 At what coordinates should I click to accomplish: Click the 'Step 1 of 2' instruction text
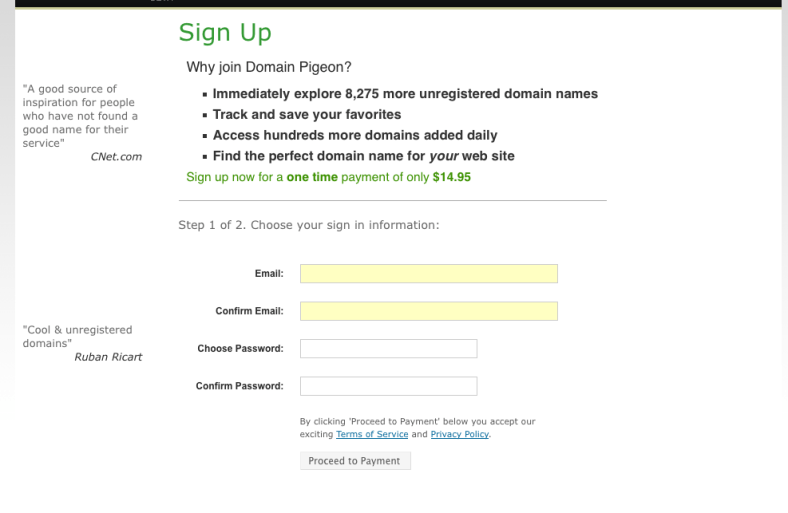(308, 225)
